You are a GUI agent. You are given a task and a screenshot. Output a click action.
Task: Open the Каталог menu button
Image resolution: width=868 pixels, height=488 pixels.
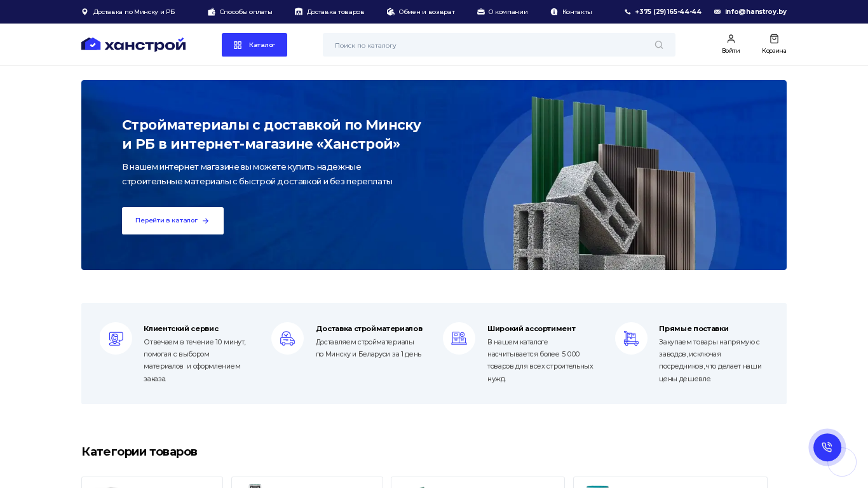tap(254, 45)
